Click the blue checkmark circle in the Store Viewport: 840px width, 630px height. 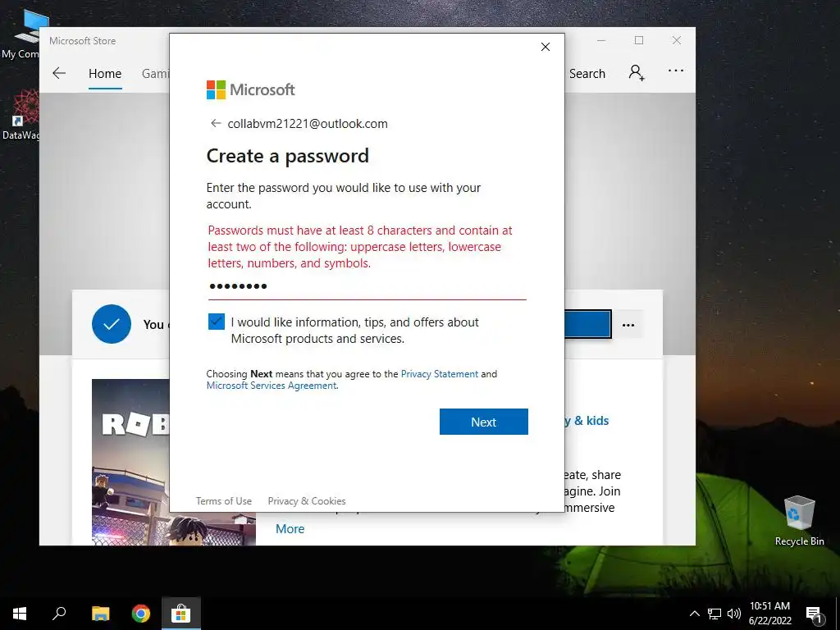coord(112,324)
